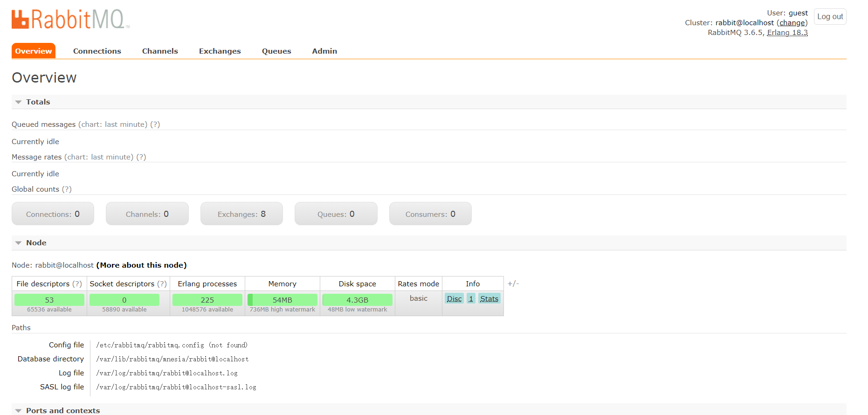Click the 'RabbitMQ 3.6.5' version text
Image resolution: width=868 pixels, height=415 pixels.
click(x=735, y=32)
